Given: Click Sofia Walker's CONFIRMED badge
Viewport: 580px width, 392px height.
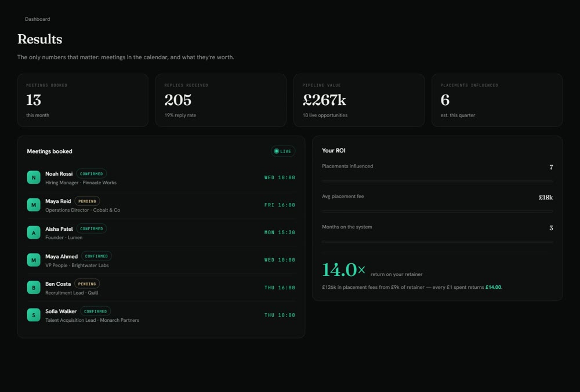Looking at the screenshot, I should [x=96, y=311].
